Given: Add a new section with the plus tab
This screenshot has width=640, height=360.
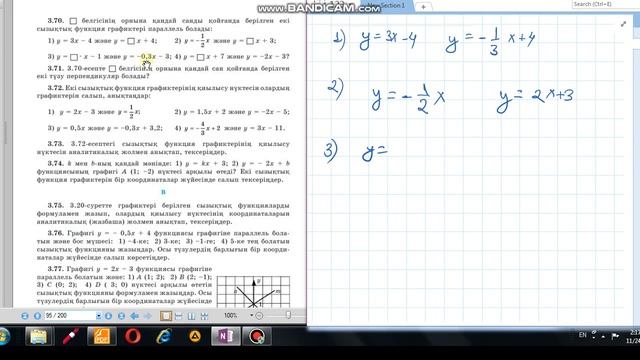Looking at the screenshot, I should [x=423, y=7].
